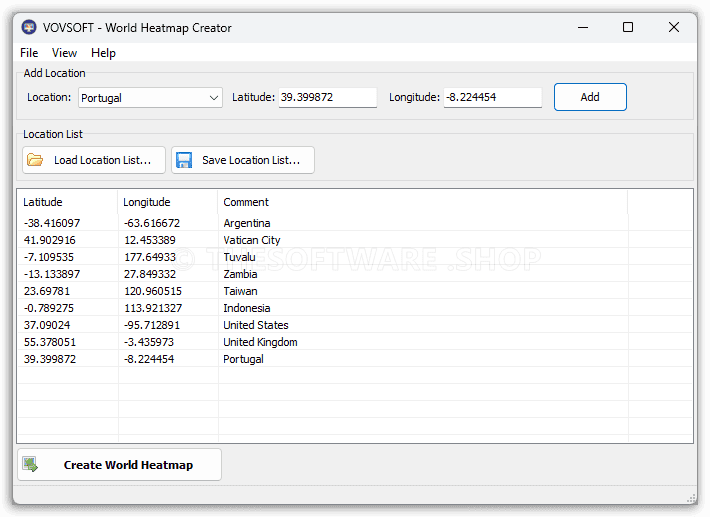Click latitude value 55.378051
This screenshot has width=710, height=517.
click(50, 342)
